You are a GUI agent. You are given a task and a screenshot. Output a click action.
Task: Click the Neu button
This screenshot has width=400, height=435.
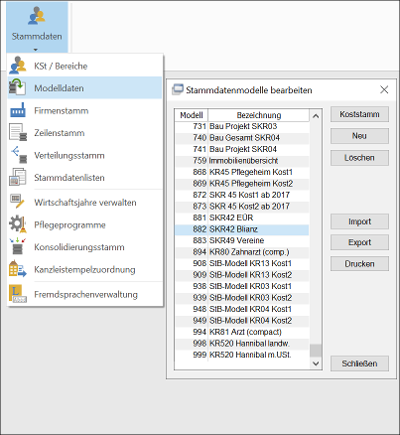[359, 136]
